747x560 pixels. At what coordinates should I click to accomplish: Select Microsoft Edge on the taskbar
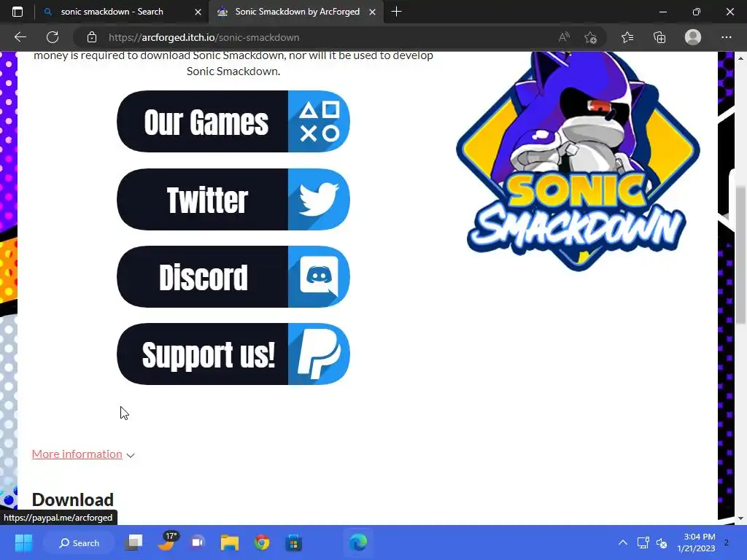(357, 542)
